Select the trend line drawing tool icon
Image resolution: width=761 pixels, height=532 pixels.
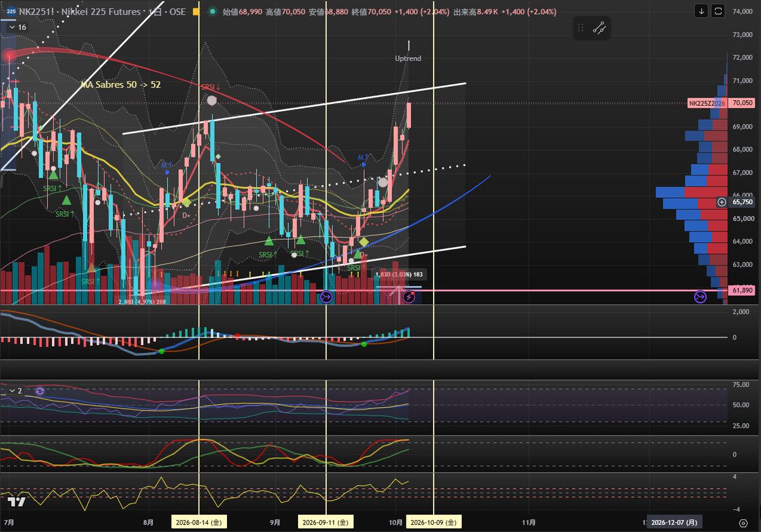click(x=599, y=28)
